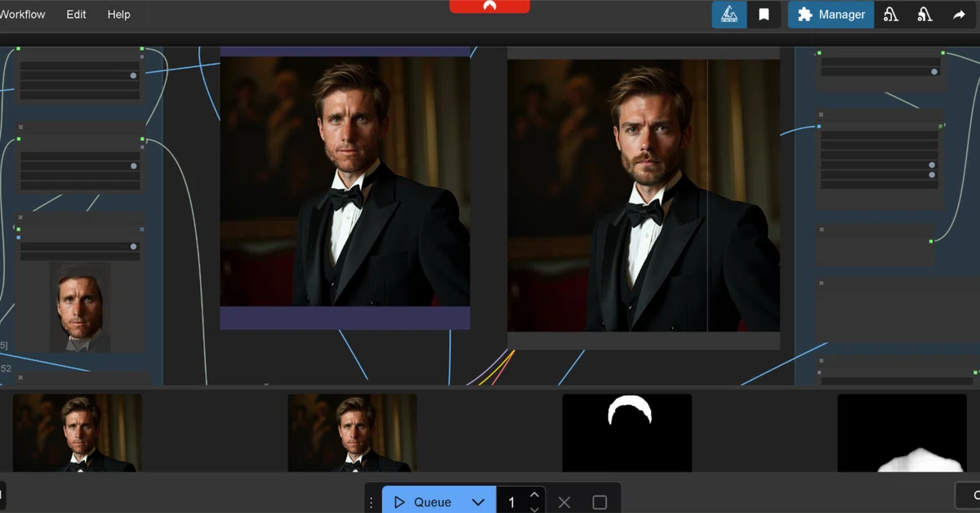Click the vacuum icon right after Manager
Image resolution: width=980 pixels, height=513 pixels.
point(891,15)
